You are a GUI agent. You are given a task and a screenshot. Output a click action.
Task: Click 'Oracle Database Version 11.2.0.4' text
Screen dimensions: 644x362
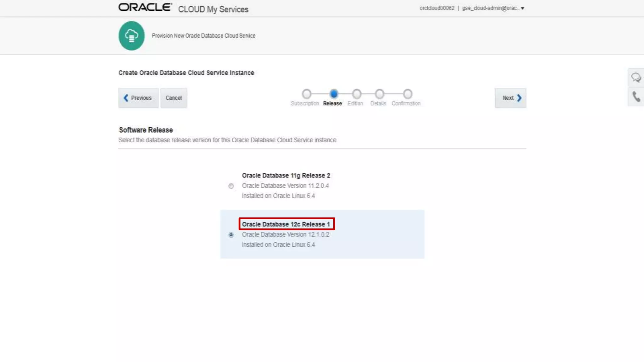click(x=285, y=186)
